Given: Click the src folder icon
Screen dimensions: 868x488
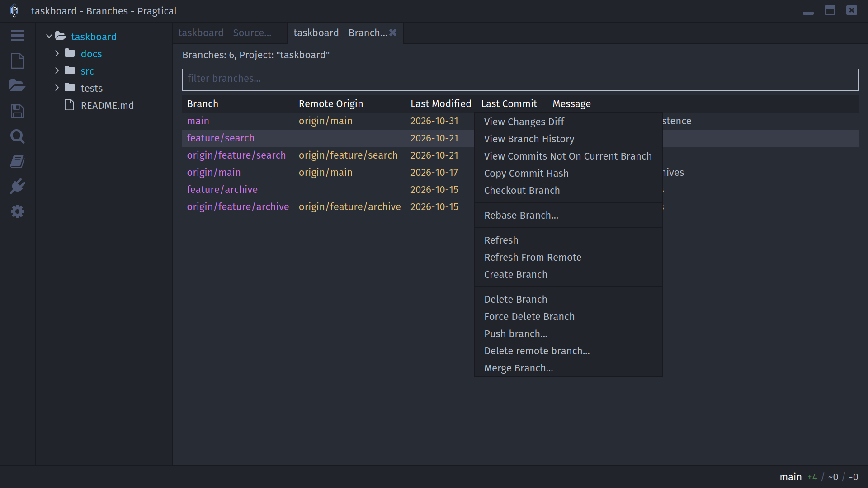Looking at the screenshot, I should tap(70, 70).
